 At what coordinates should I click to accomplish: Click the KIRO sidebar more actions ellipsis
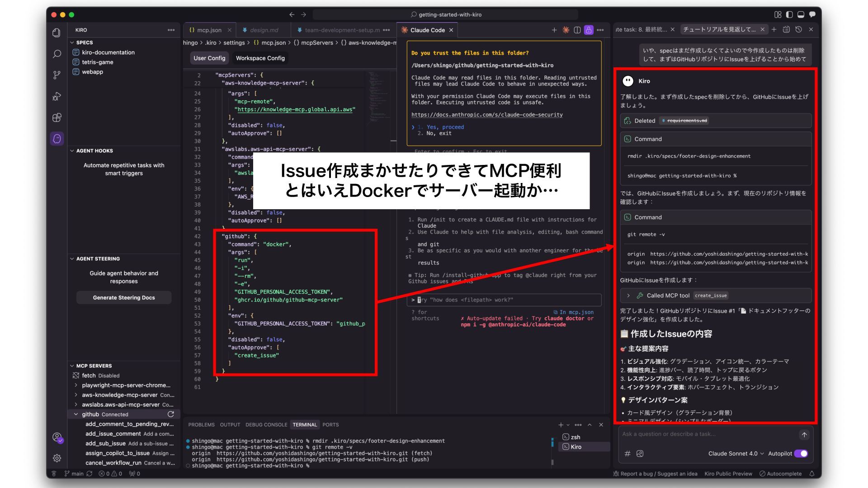[171, 30]
